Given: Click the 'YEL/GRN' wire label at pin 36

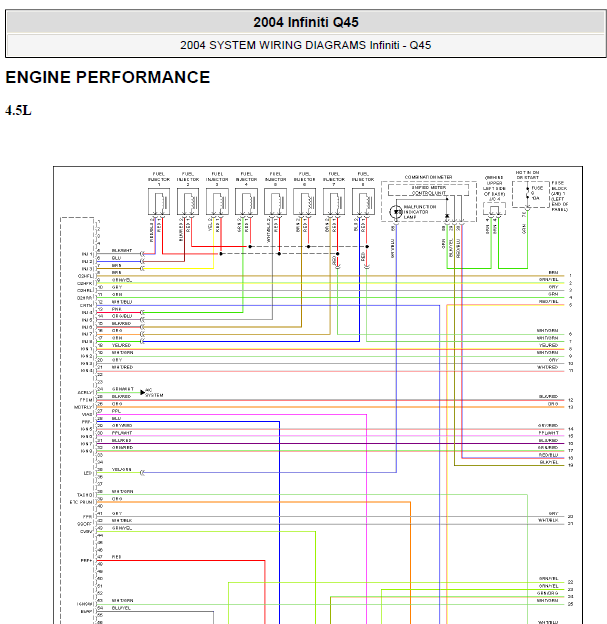Looking at the screenshot, I should click(121, 469).
